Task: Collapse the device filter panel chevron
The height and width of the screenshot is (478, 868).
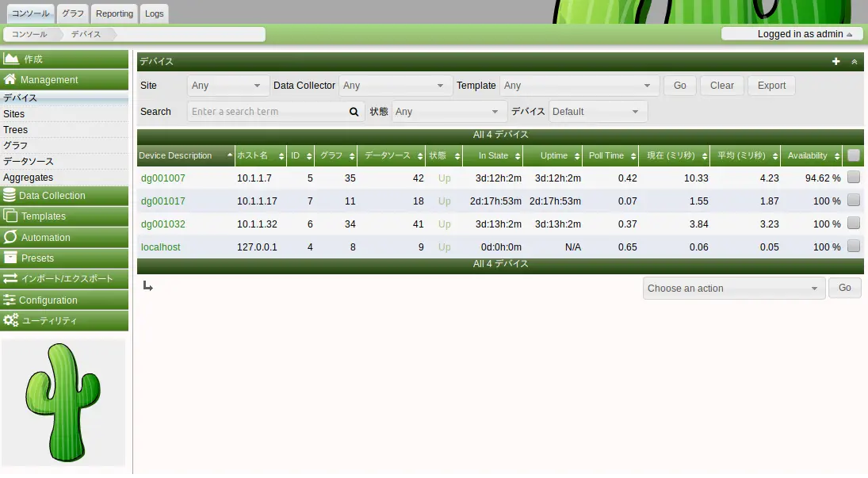Action: pyautogui.click(x=855, y=61)
